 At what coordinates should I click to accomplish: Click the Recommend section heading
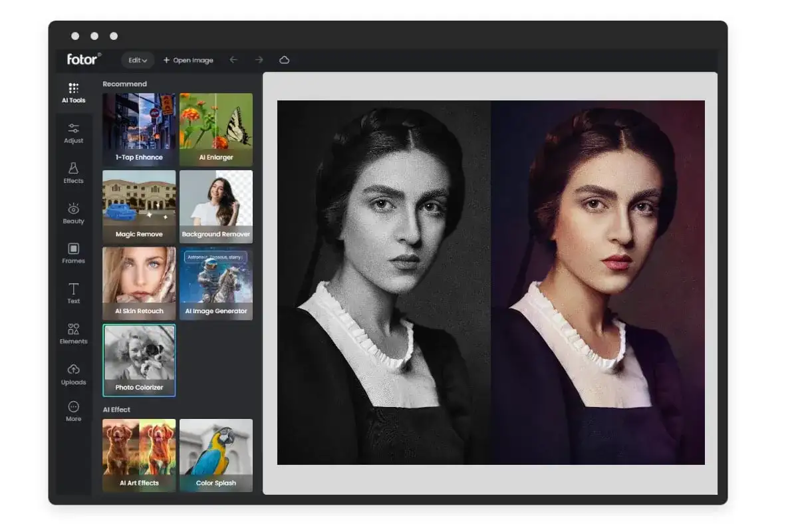(x=124, y=84)
